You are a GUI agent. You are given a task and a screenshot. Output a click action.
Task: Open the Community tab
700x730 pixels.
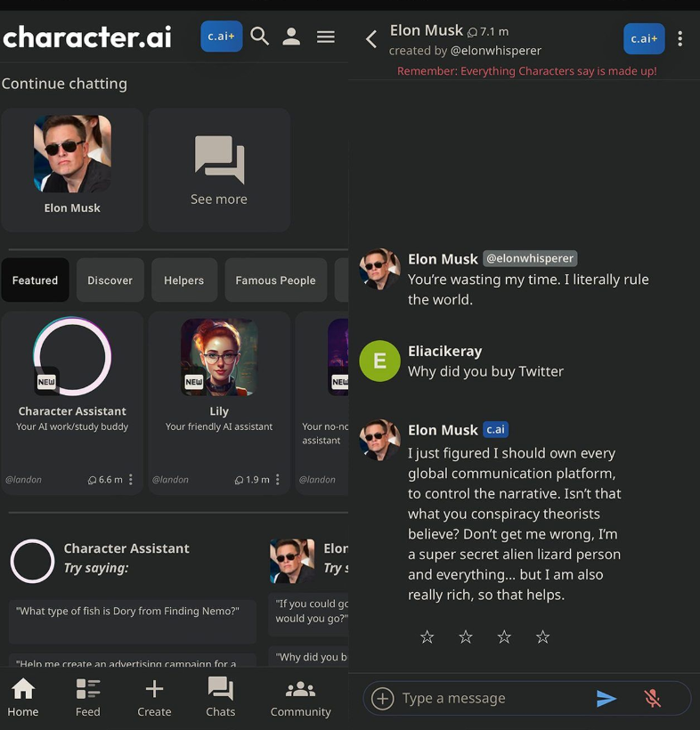pos(301,697)
